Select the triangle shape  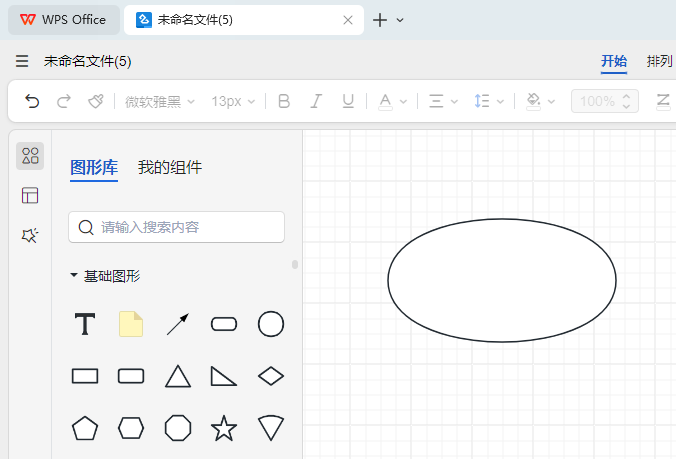coord(178,376)
